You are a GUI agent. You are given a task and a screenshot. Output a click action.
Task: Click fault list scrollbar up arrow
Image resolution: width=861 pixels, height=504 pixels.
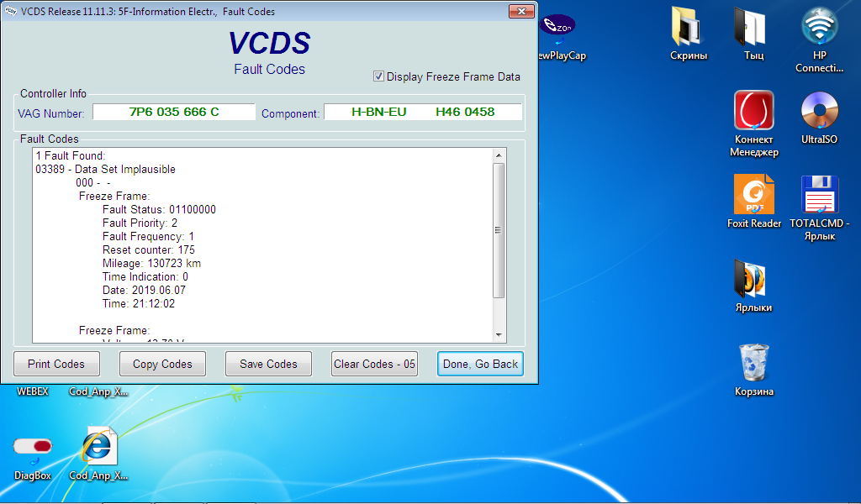499,155
